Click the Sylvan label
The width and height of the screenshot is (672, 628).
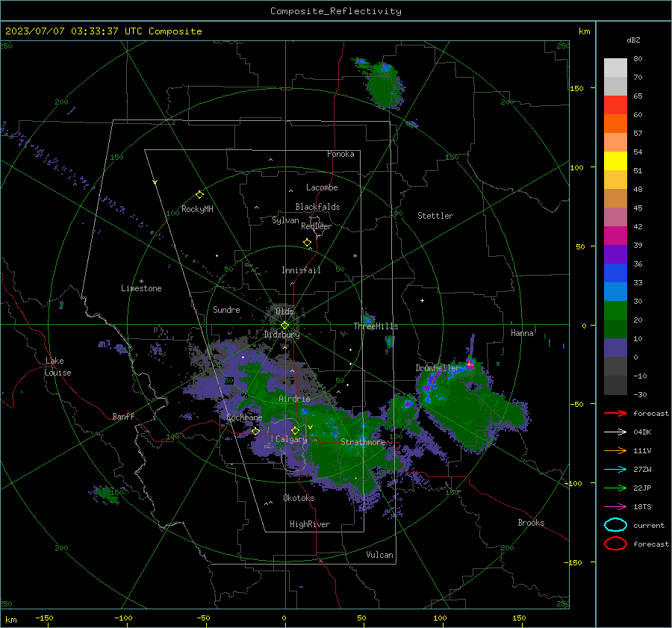[x=285, y=220]
